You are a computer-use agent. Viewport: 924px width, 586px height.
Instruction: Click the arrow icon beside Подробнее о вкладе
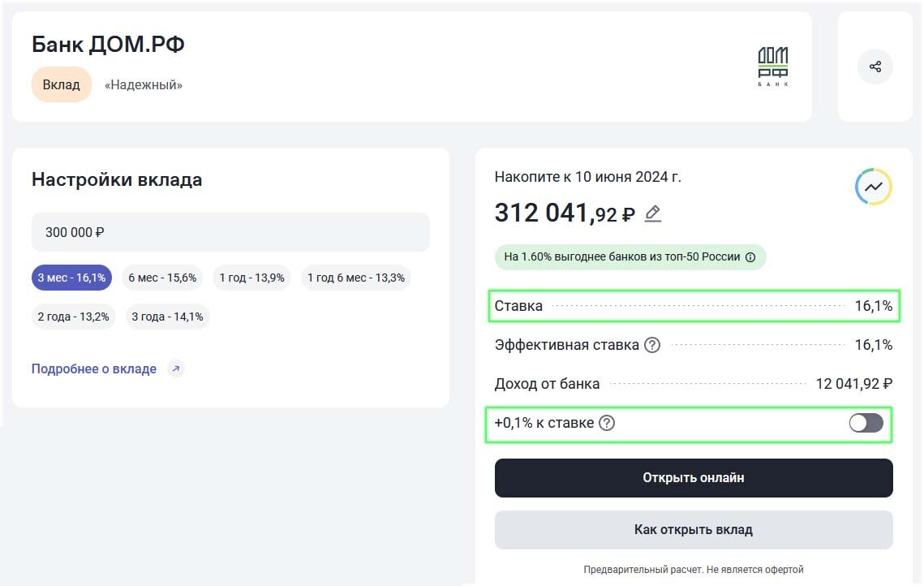(x=175, y=368)
